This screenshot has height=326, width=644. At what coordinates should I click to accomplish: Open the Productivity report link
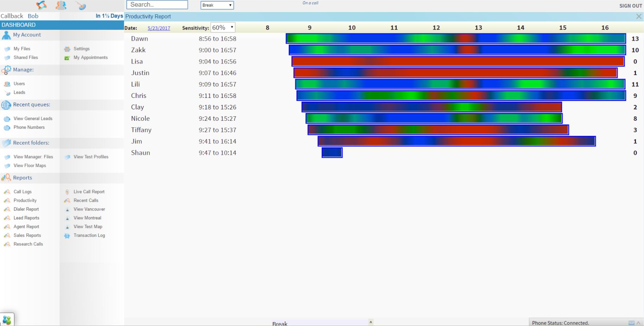coord(25,200)
